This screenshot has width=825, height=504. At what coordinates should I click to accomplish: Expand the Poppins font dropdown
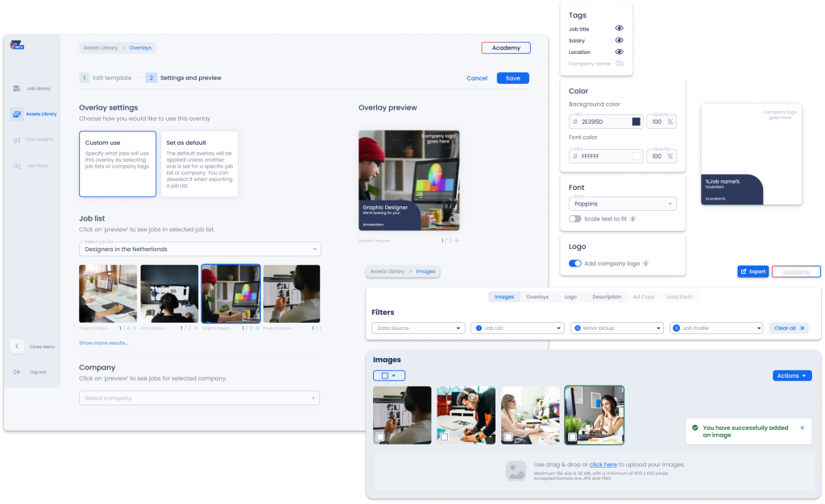tap(622, 204)
